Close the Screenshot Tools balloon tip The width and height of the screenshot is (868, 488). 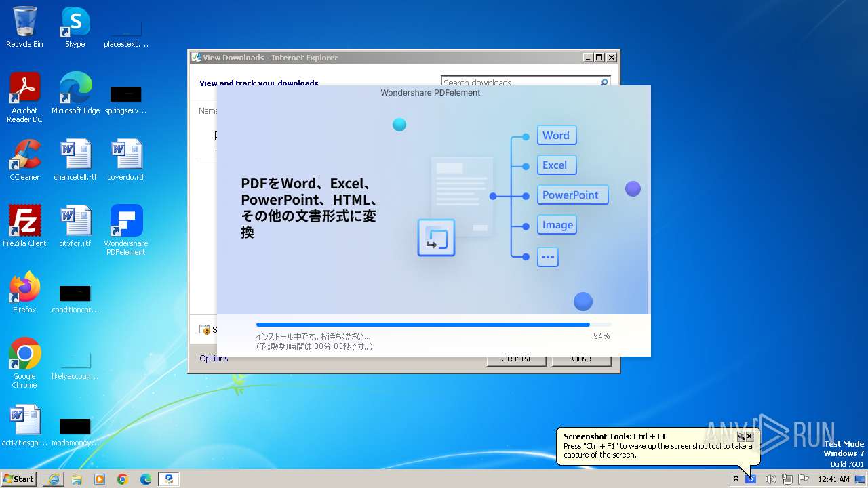click(x=749, y=436)
